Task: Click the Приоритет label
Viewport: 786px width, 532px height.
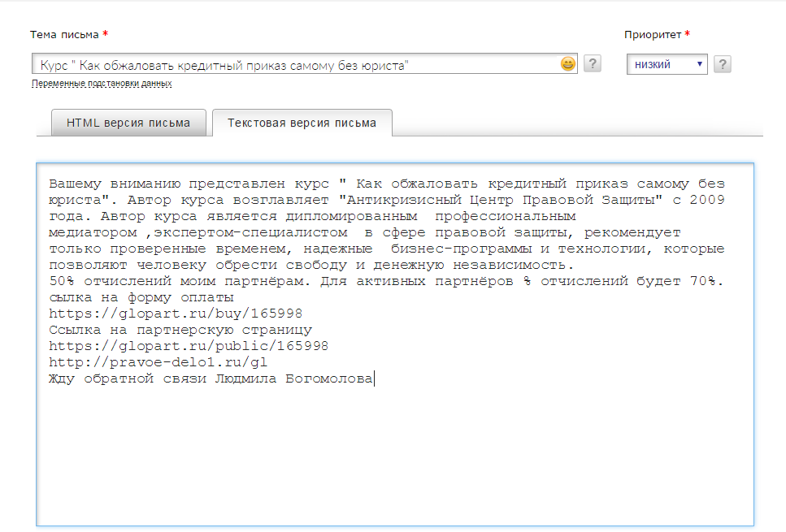Action: 652,35
